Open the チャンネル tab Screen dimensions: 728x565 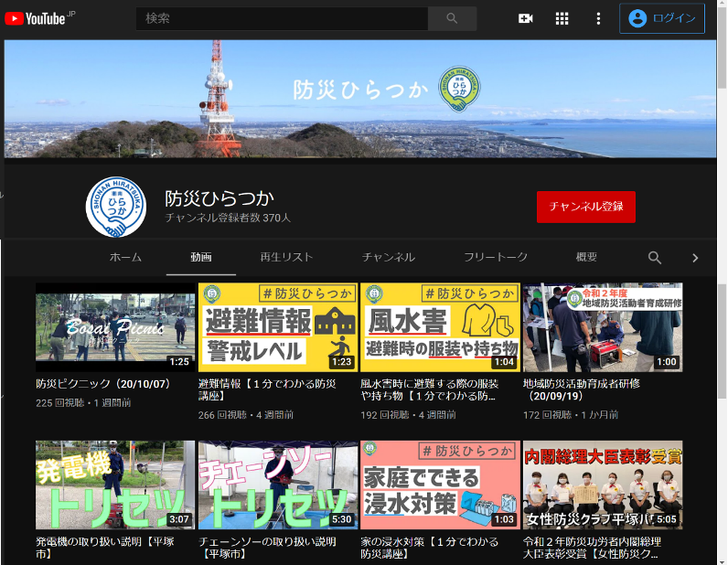[x=389, y=258]
